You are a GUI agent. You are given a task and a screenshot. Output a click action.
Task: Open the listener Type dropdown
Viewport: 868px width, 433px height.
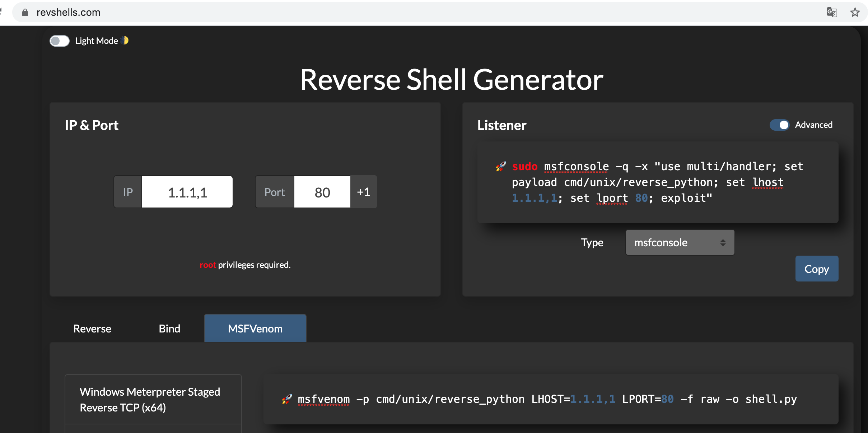pyautogui.click(x=680, y=243)
